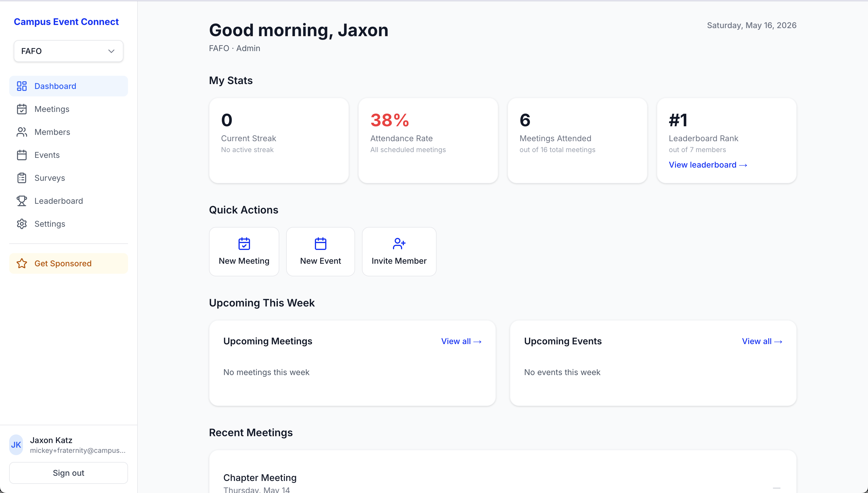Click the Surveys clipboard icon
The image size is (868, 493).
point(22,178)
